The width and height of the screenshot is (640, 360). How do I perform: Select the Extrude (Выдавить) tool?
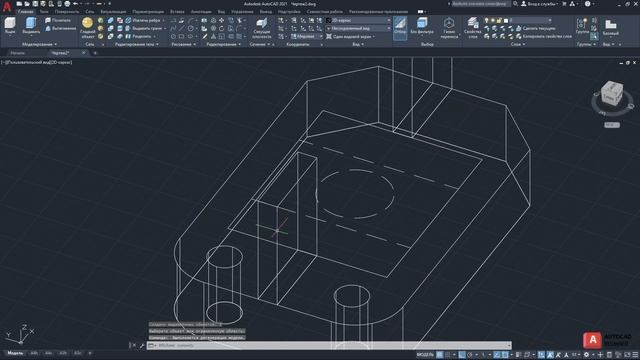click(31, 25)
